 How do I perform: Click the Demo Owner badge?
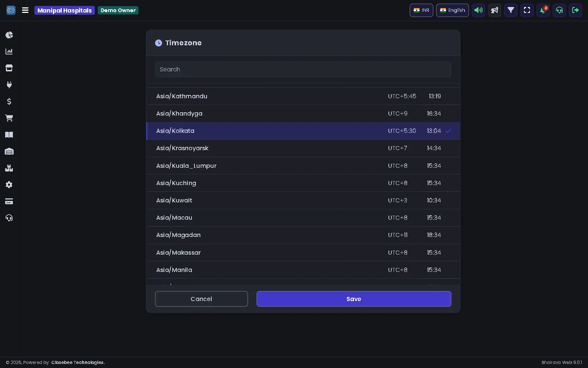click(x=118, y=10)
